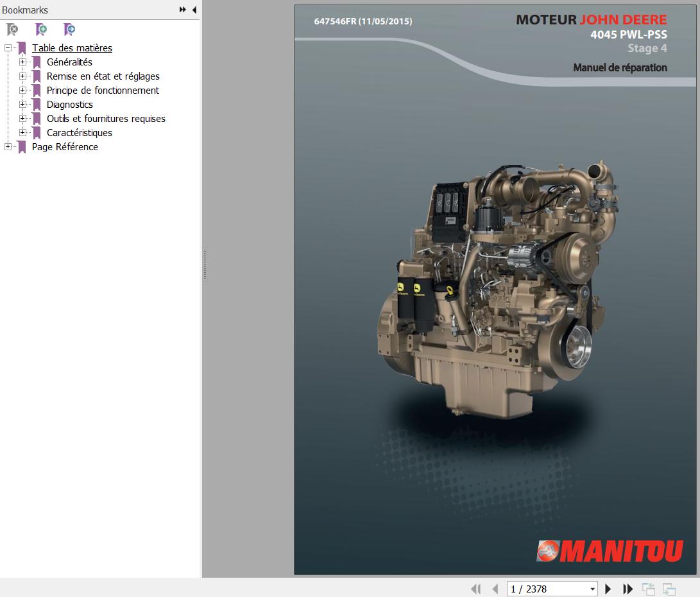Click the expand bookmarks panel double-arrow icon
Screen dimensions: 700x597
(183, 10)
